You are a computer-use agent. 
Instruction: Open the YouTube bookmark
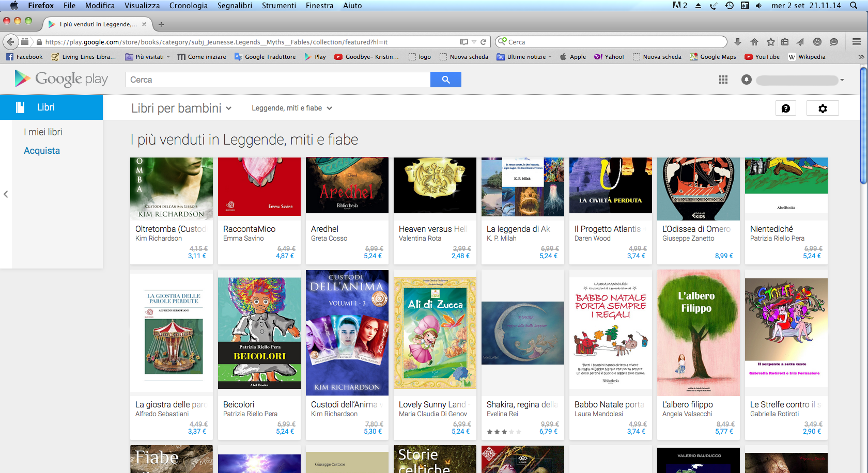click(x=762, y=57)
